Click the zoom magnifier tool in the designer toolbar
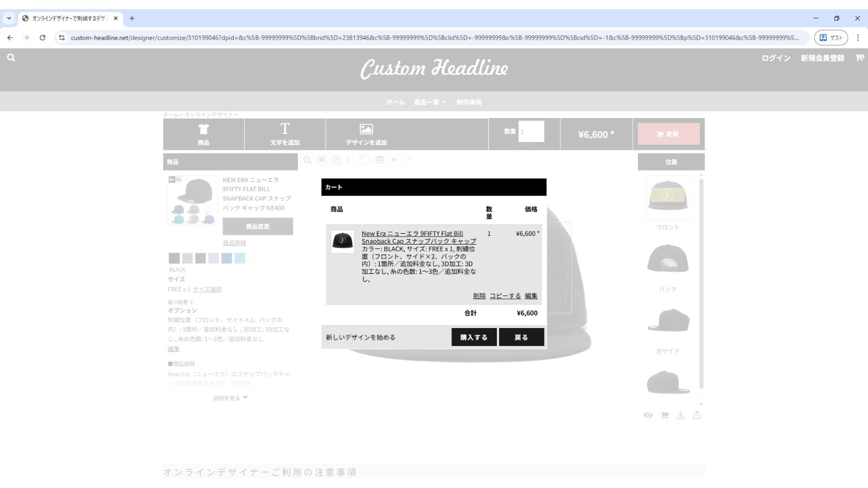 point(308,160)
